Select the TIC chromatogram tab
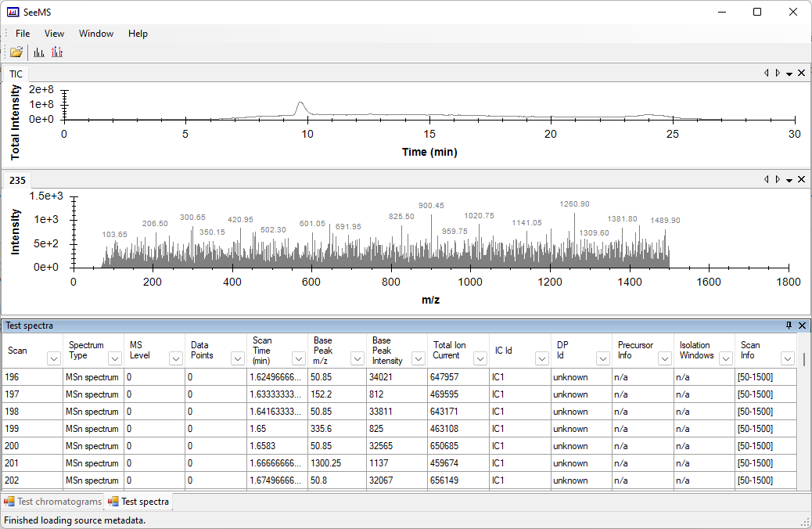This screenshot has height=529, width=812. pyautogui.click(x=16, y=74)
